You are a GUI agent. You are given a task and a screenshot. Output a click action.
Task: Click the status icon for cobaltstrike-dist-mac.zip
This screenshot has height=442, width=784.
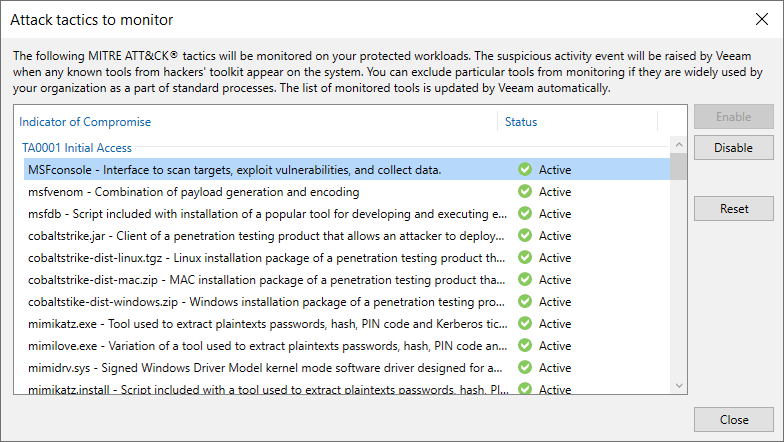point(525,280)
